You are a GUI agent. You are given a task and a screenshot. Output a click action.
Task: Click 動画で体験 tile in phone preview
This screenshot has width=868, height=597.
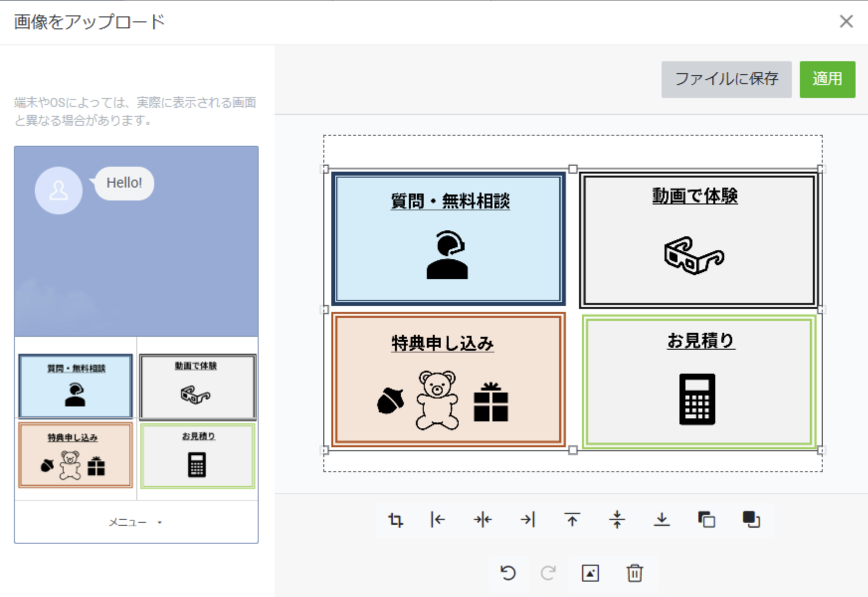point(197,387)
